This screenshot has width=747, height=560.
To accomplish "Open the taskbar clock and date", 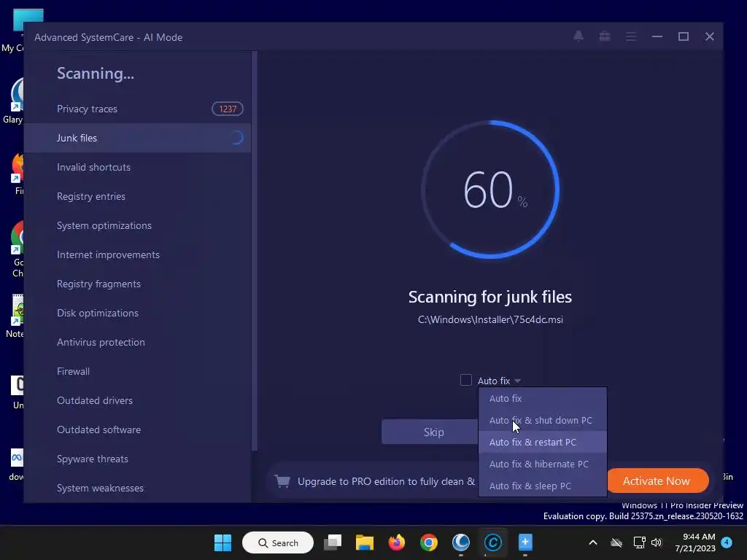I will 695,542.
